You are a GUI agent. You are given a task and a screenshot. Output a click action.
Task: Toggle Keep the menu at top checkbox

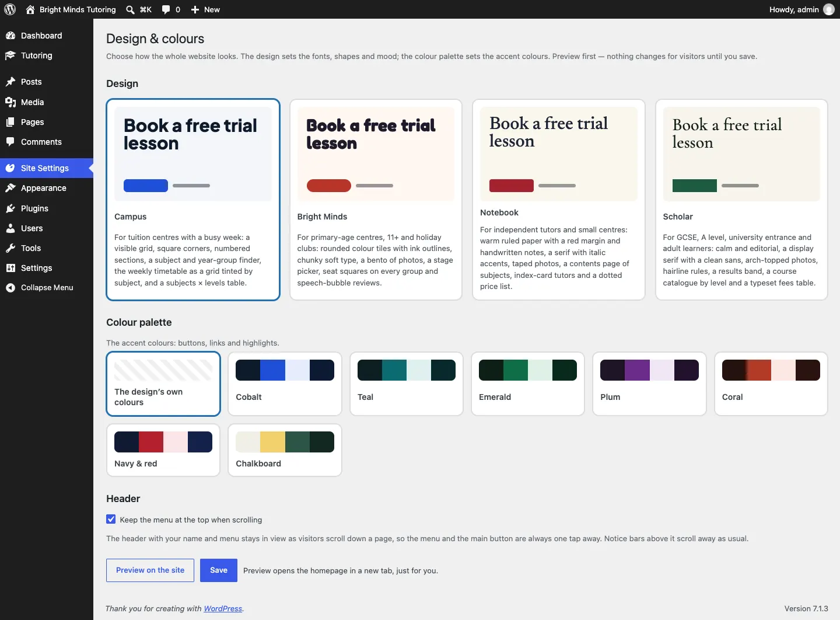click(111, 519)
